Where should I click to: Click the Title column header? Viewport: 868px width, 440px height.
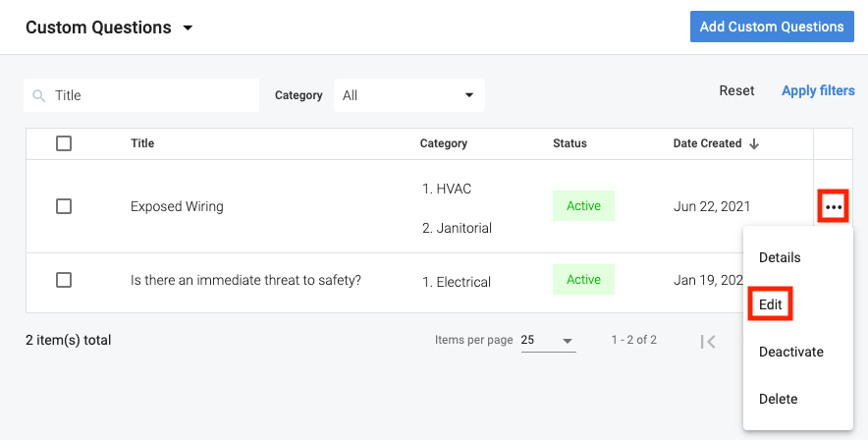tap(142, 143)
